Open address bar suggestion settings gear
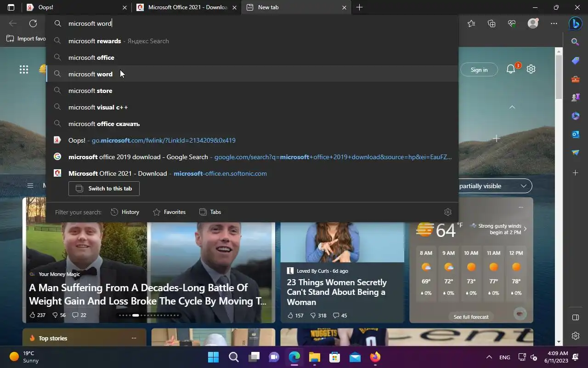The height and width of the screenshot is (368, 588). pyautogui.click(x=448, y=212)
